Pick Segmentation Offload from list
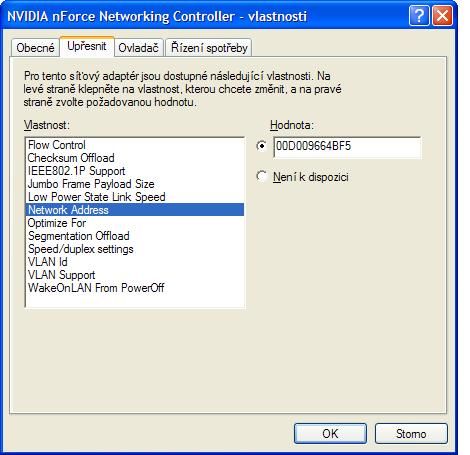The image size is (470, 455). (x=135, y=236)
